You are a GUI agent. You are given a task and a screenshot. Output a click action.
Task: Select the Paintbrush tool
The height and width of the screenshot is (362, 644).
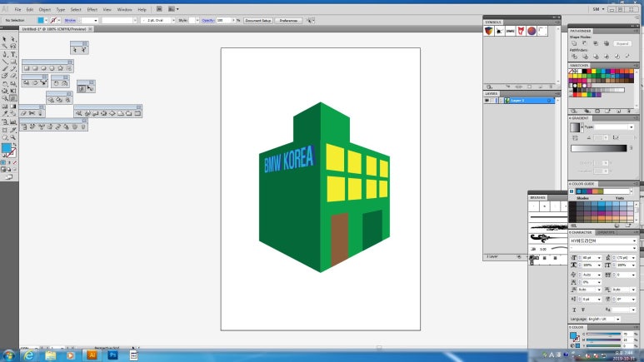point(4,68)
